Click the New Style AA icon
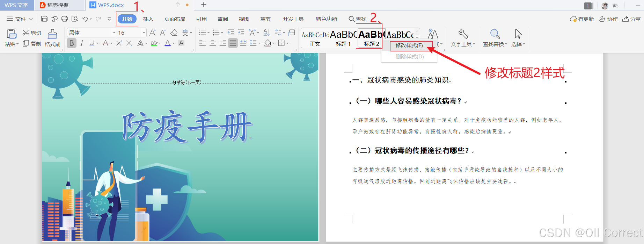 [433, 34]
